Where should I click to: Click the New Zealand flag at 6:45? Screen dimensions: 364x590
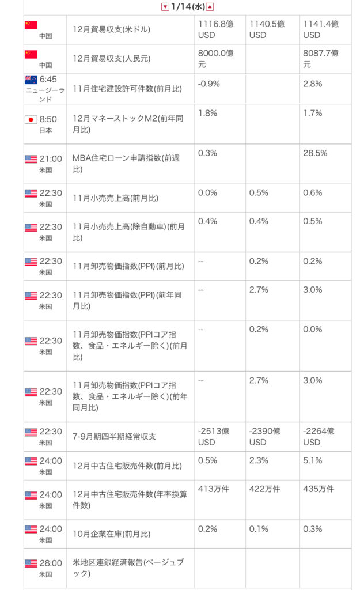pos(31,80)
